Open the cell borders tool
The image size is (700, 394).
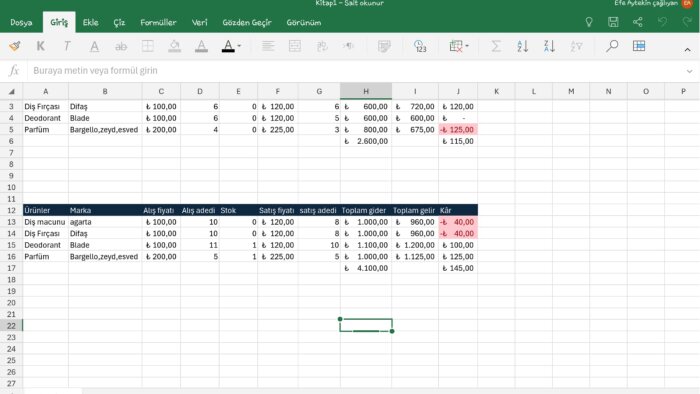tap(148, 46)
